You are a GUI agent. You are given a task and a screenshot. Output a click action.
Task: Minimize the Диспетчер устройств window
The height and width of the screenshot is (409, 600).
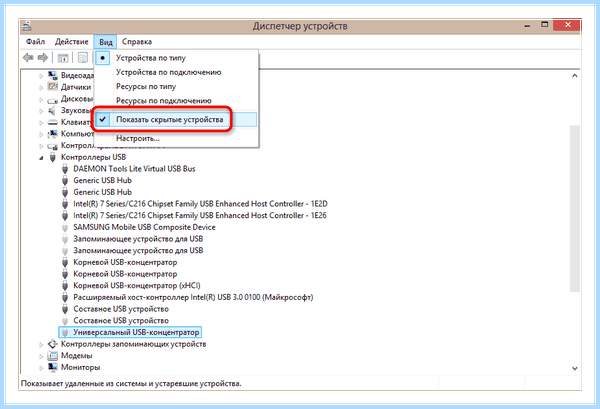[x=527, y=26]
